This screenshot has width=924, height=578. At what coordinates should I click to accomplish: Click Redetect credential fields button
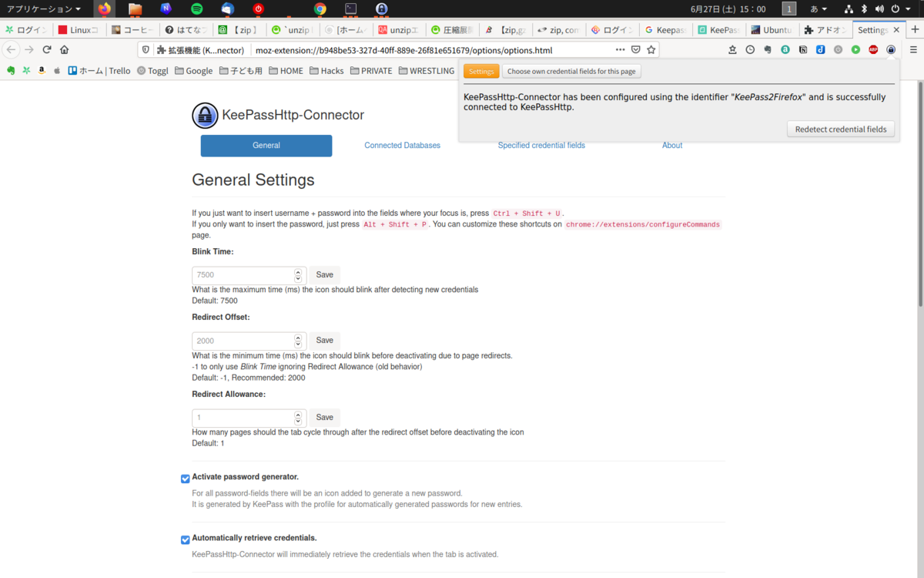point(841,129)
